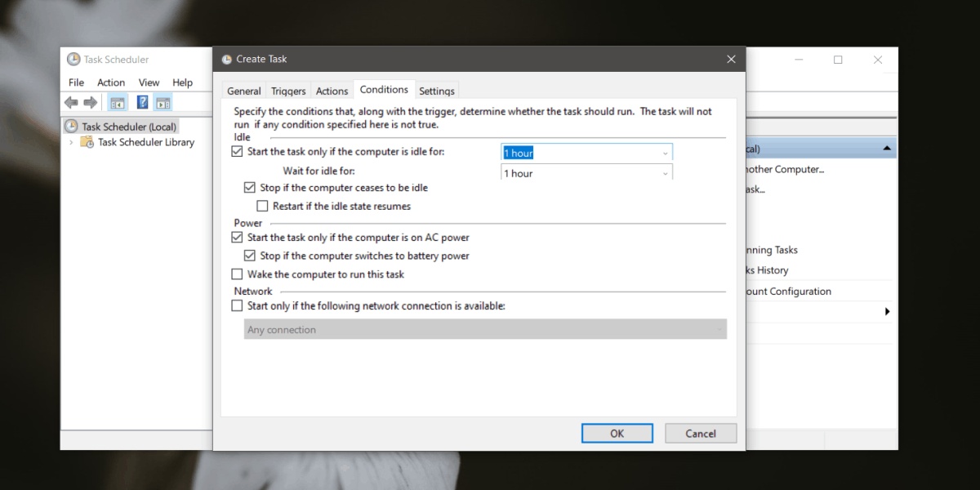Open the Wait for idle for dropdown
980x490 pixels.
coord(665,173)
